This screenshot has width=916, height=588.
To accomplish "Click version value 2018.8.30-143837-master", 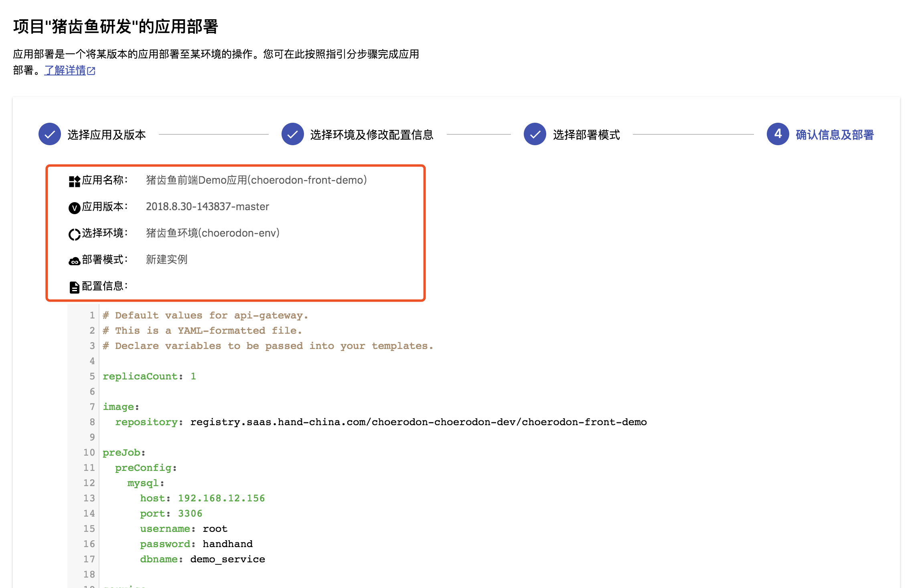I will [x=207, y=207].
